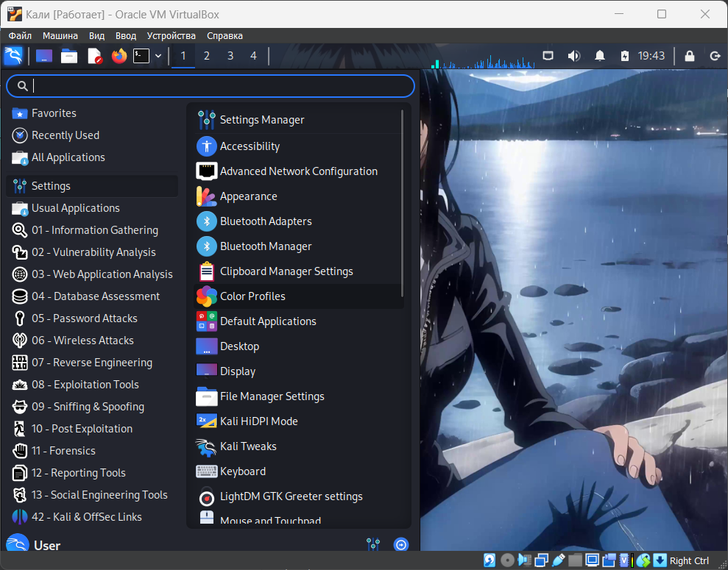728x570 pixels.
Task: Click the battery power icon
Action: (x=625, y=56)
